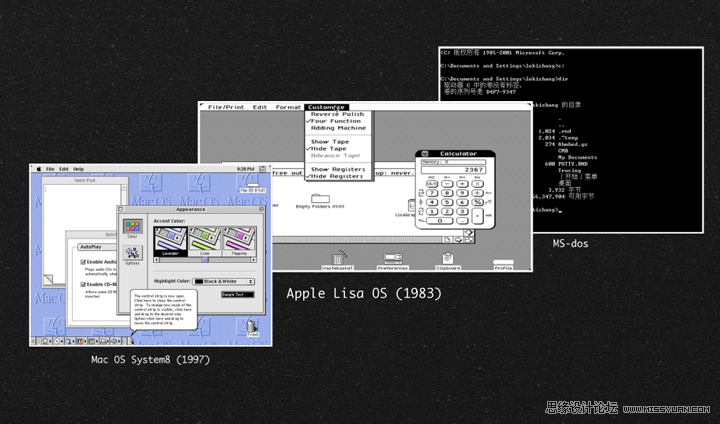Screen dimensions: 720x424
Task: Click 'PUTTY.RND' in the MS-DOS listing
Action: [x=573, y=164]
